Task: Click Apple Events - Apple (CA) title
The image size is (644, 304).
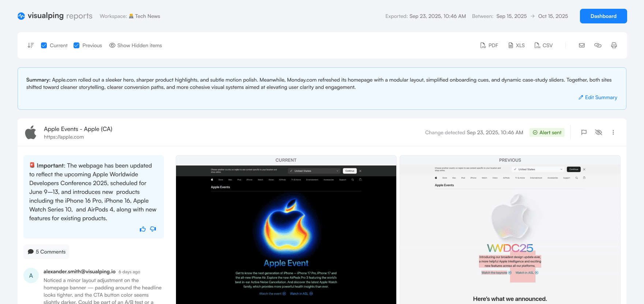Action: pos(78,129)
